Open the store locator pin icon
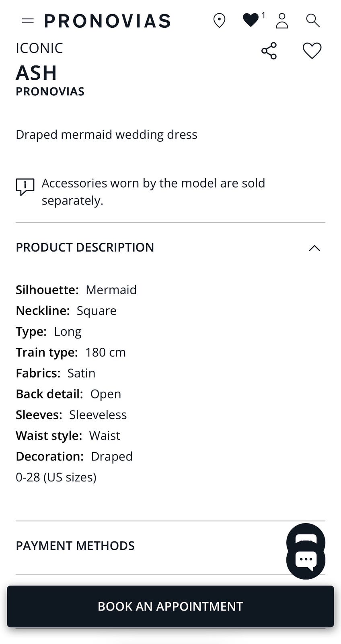The height and width of the screenshot is (644, 341). pos(219,21)
